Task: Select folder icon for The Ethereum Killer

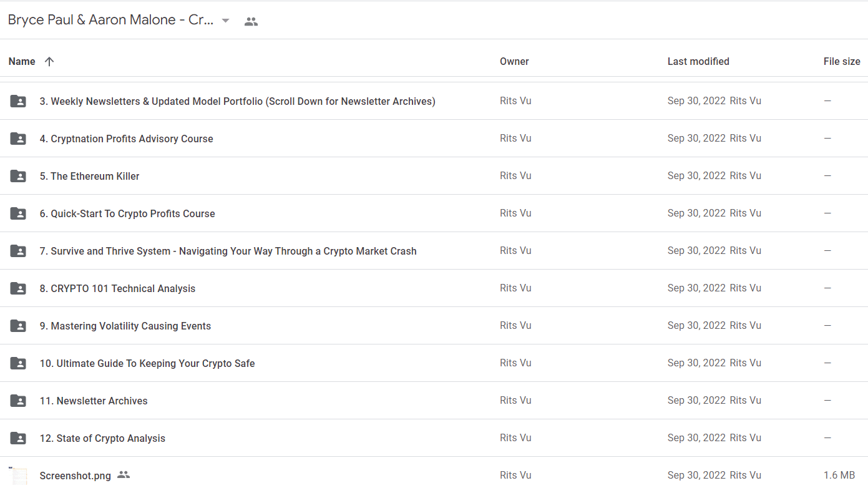Action: [x=18, y=176]
